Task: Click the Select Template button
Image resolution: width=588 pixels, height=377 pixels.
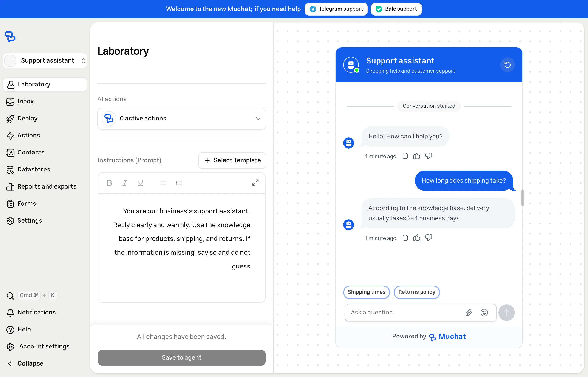Action: tap(232, 160)
